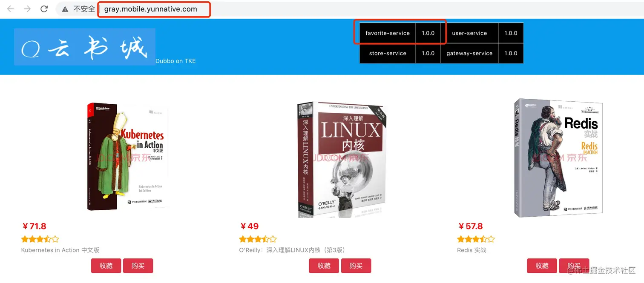Viewport: 644px width, 283px height.
Task: Click 收藏 under Kubernetes in Action
Action: pyautogui.click(x=106, y=266)
